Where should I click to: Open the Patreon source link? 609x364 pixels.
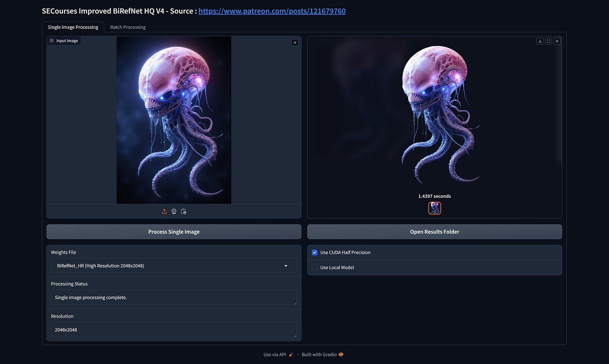(x=272, y=11)
